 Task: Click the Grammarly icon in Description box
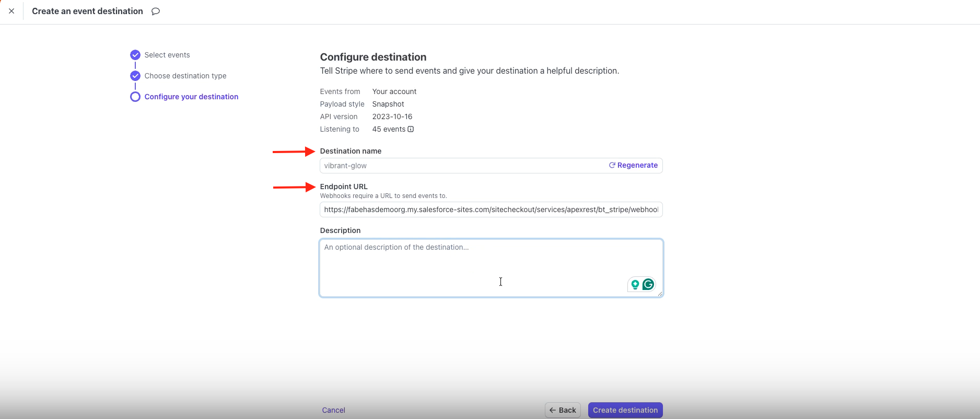[648, 284]
